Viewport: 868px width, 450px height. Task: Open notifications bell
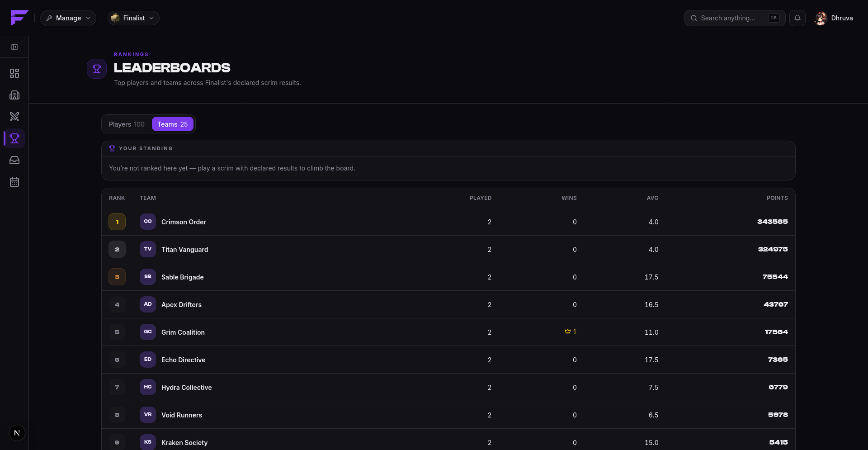[x=797, y=18]
